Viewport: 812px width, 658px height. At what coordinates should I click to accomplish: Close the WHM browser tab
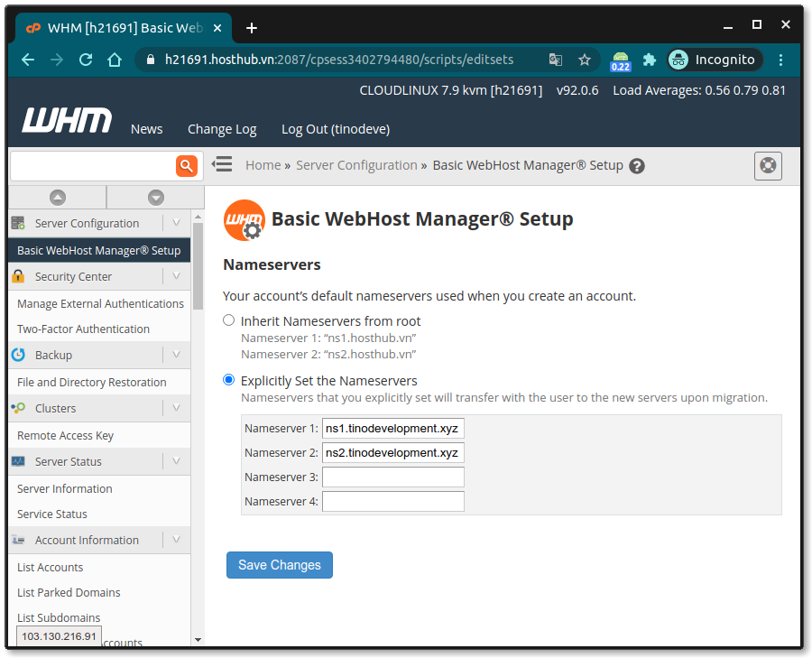(x=217, y=28)
